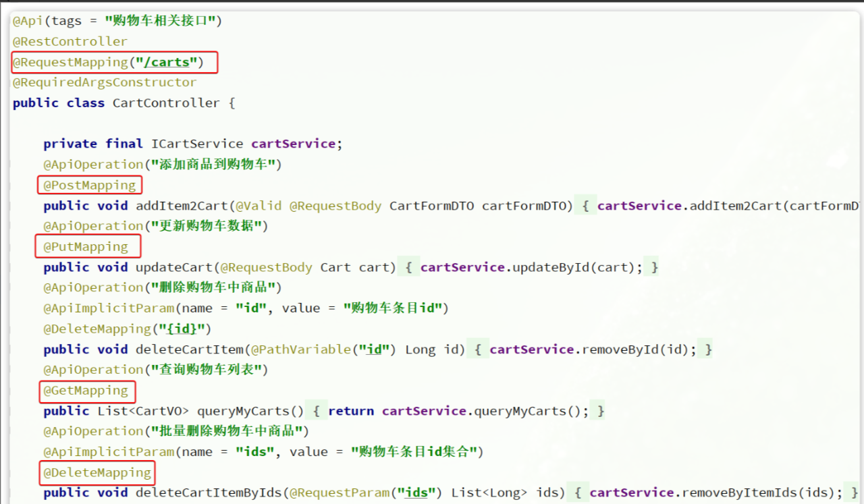Select the @PutMapping annotation
Image resolution: width=864 pixels, height=504 pixels.
[86, 247]
